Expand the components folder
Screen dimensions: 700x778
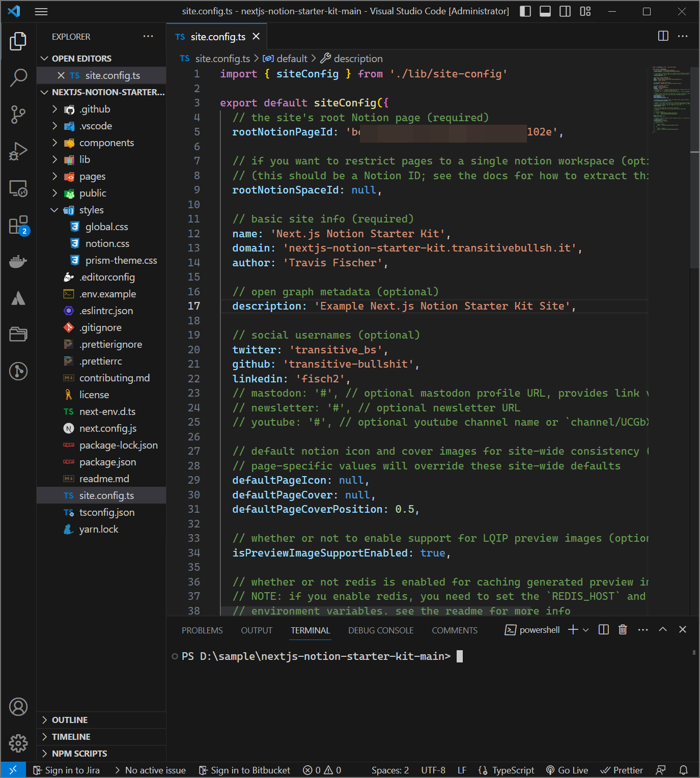click(x=101, y=143)
